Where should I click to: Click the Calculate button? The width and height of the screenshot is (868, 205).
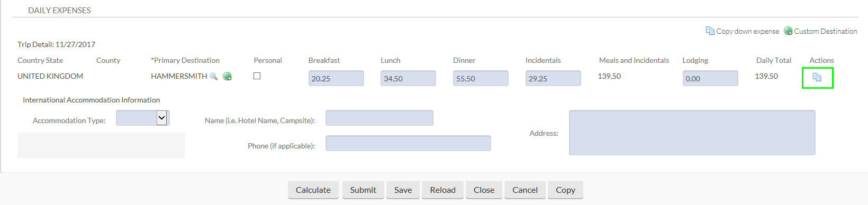pos(313,190)
